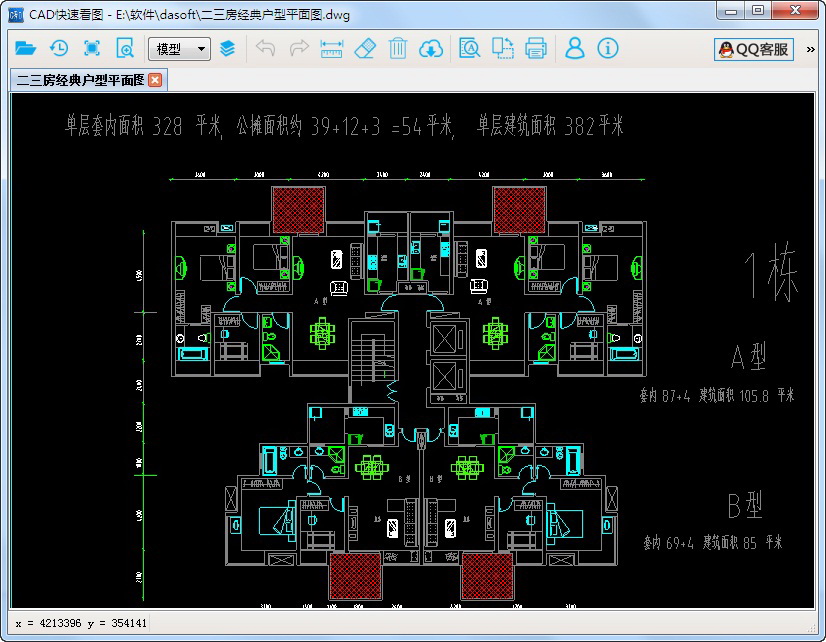Show the about info icon
Viewport: 826px width, 642px height.
click(x=608, y=48)
